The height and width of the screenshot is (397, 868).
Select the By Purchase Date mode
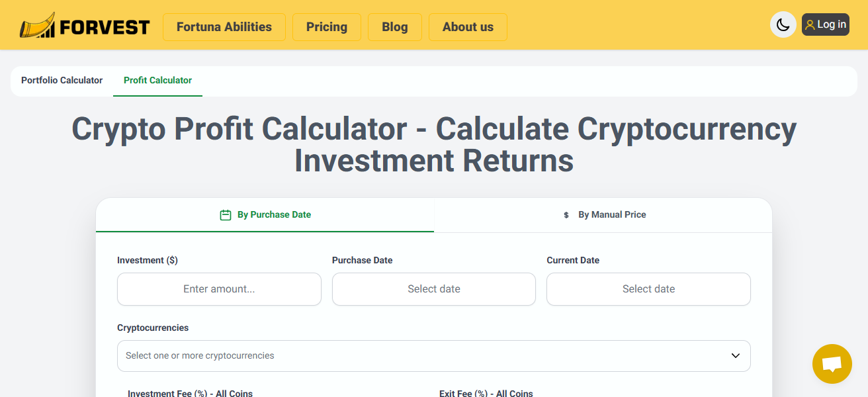265,214
